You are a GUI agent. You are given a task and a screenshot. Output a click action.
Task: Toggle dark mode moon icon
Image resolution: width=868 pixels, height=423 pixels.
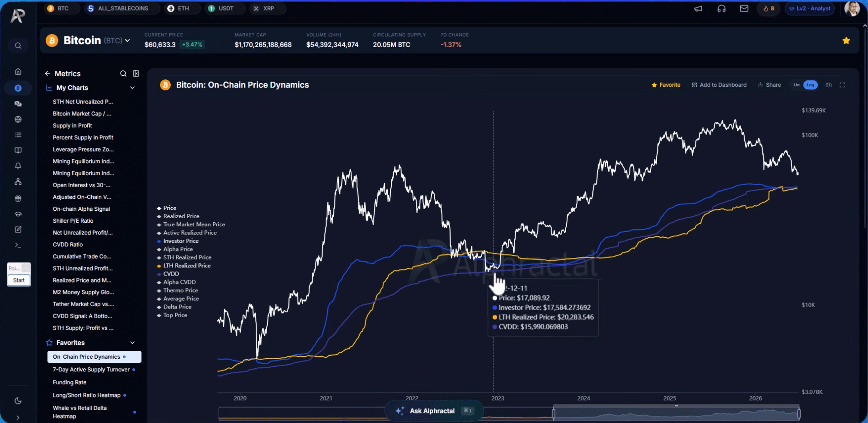tap(18, 401)
